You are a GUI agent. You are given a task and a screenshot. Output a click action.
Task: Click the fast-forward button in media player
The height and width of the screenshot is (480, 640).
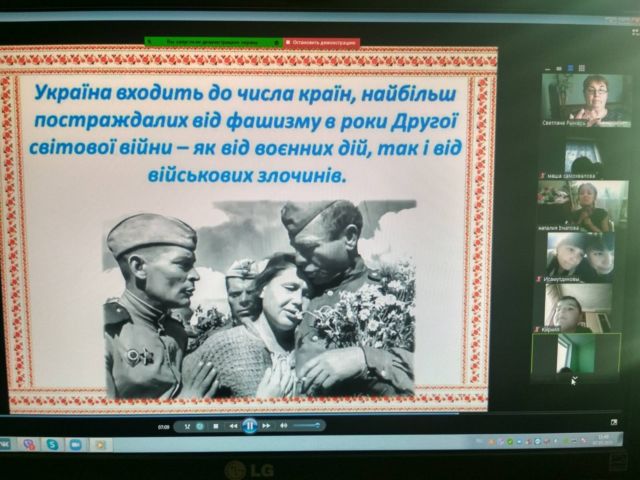coord(266,426)
